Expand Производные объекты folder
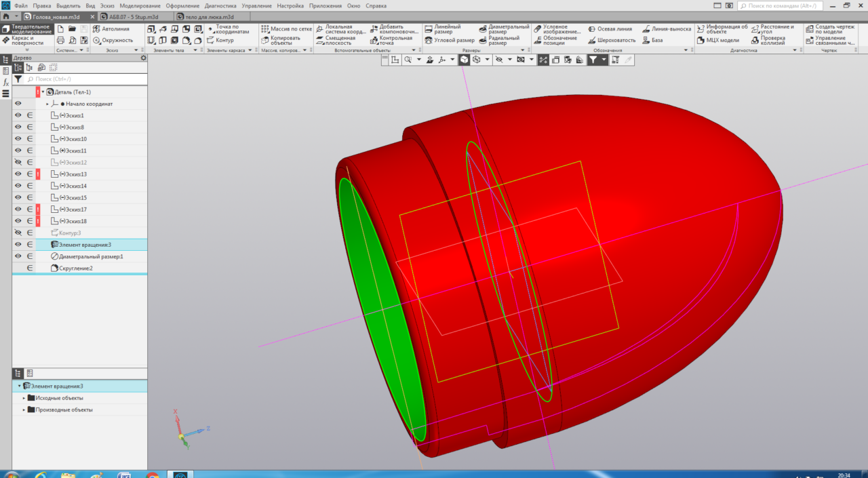This screenshot has width=868, height=478. tap(24, 410)
